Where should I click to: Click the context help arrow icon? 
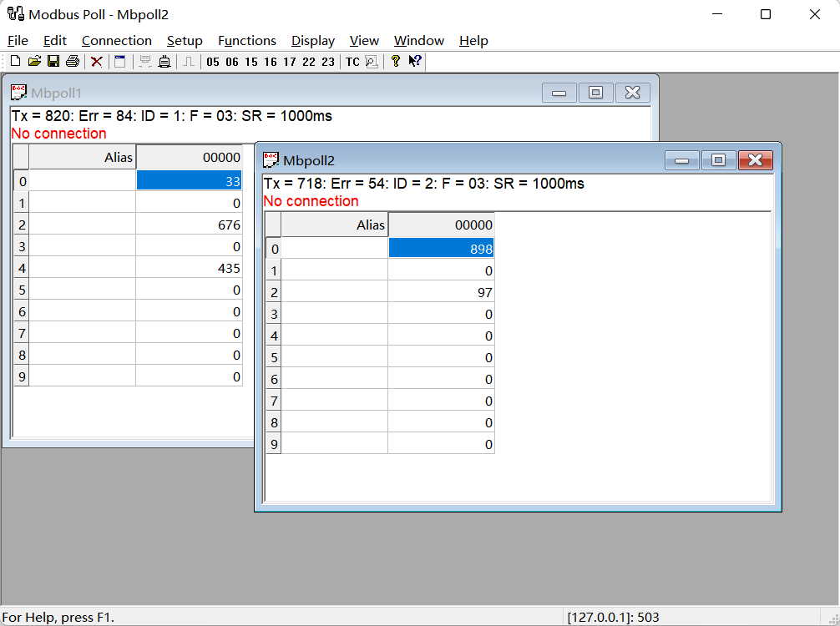tap(415, 61)
